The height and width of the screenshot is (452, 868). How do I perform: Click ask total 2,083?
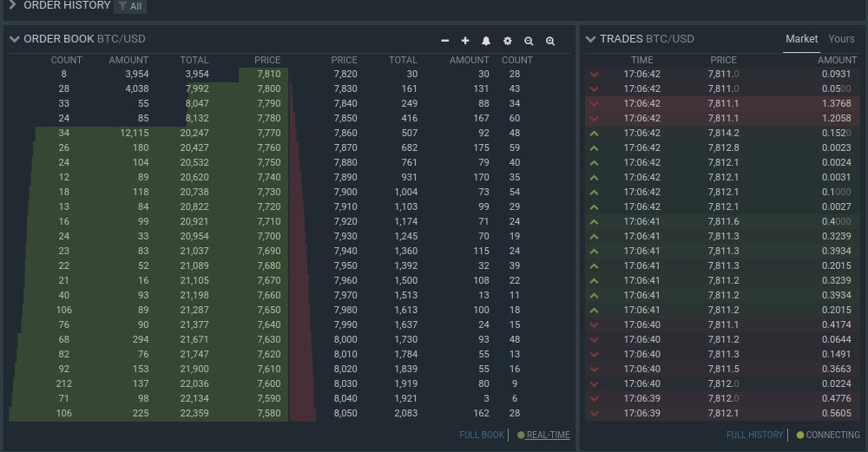[405, 413]
